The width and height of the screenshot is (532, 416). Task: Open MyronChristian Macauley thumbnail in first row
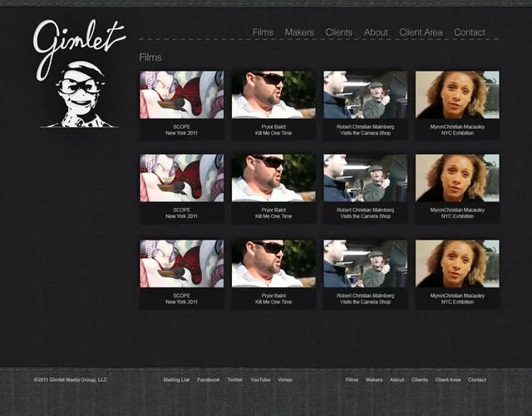coord(457,95)
